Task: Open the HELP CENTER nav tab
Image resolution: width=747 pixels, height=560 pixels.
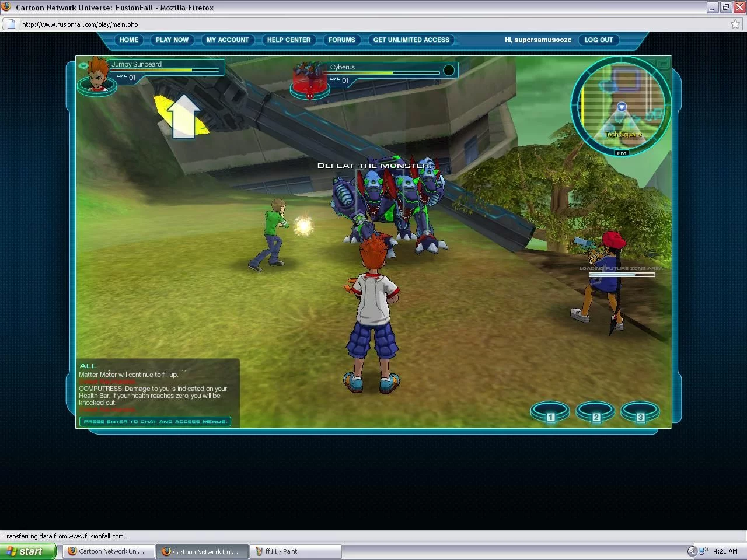Action: click(289, 40)
